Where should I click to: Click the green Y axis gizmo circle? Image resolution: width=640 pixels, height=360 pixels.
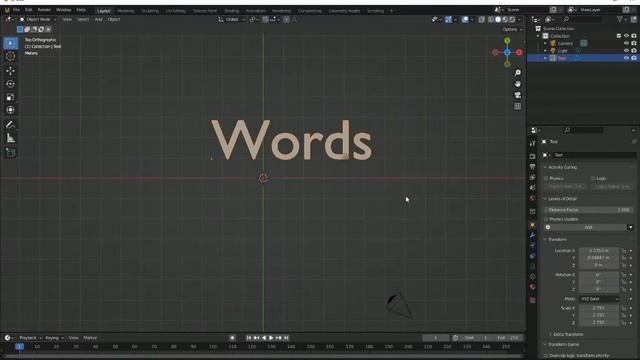pyautogui.click(x=507, y=41)
